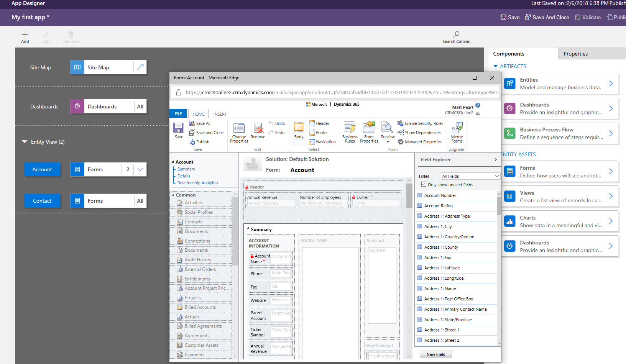Screen dimensions: 626x364
Task: Click Publish in the form ribbon
Action: click(x=199, y=142)
